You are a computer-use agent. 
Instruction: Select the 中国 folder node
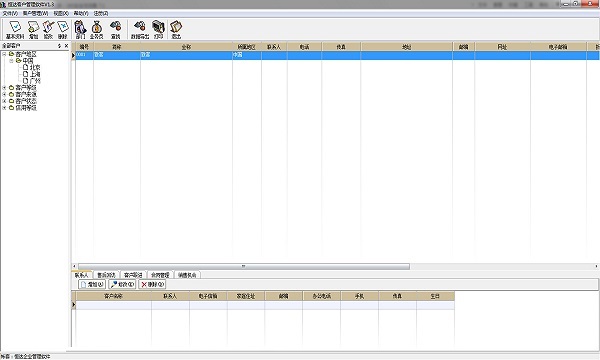click(x=28, y=61)
